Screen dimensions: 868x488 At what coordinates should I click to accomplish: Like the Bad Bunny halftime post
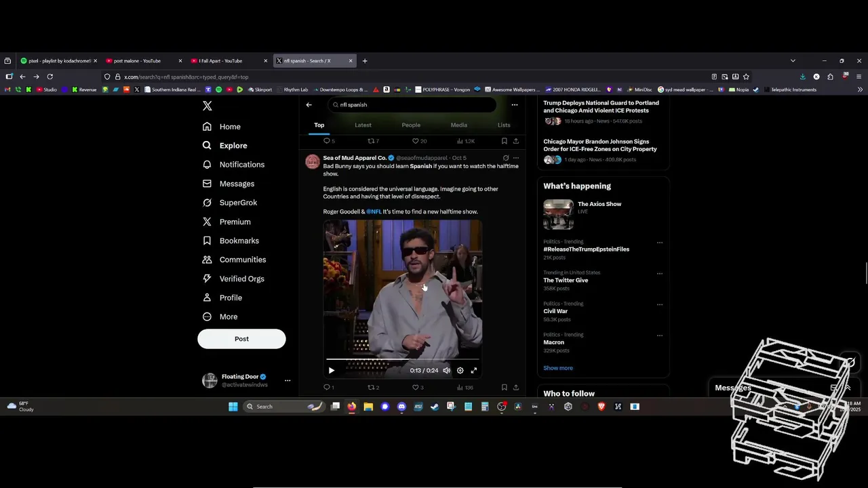(418, 388)
